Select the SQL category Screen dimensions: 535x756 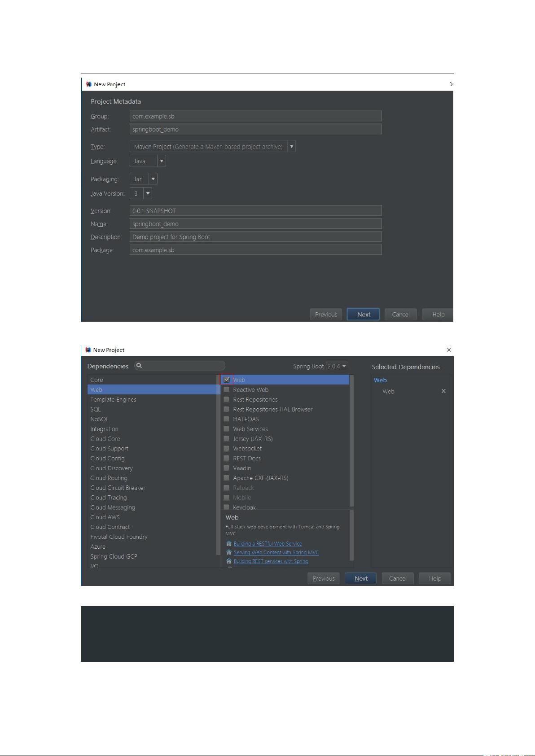click(x=152, y=409)
